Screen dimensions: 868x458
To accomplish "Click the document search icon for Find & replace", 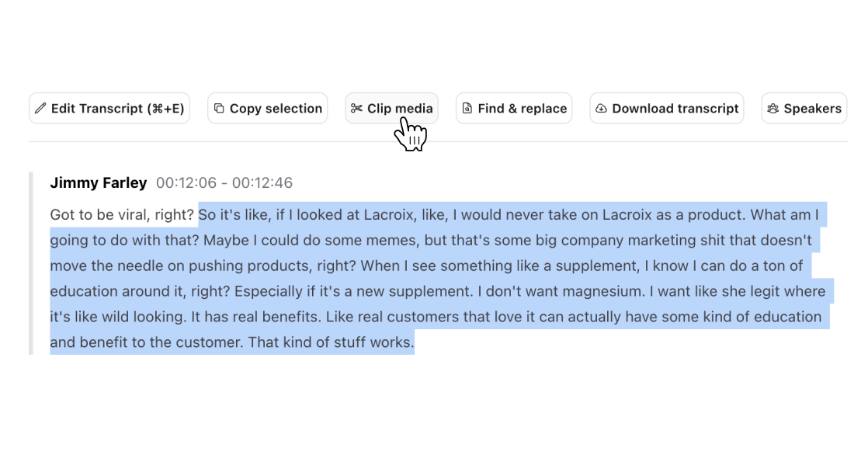I will [x=467, y=109].
